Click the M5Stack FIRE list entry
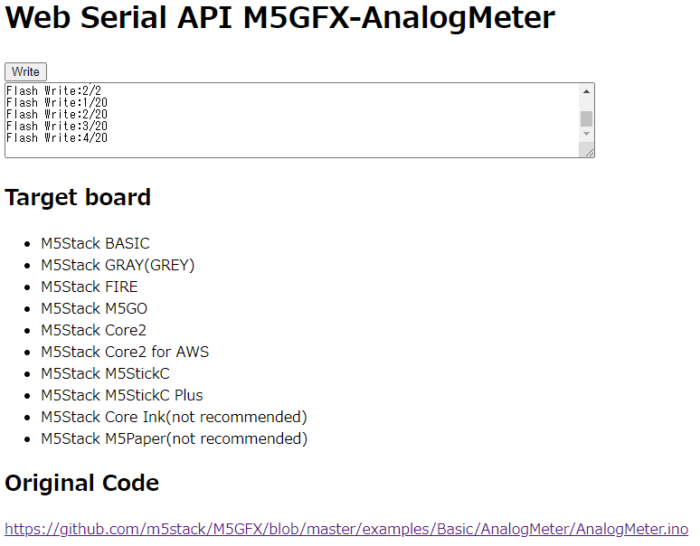 [x=89, y=287]
